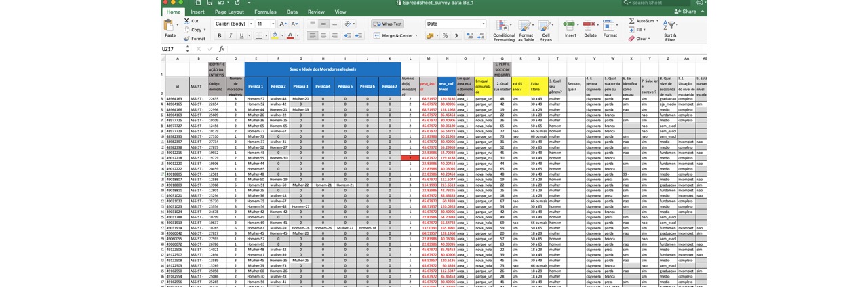This screenshot has height=287, width=868.
Task: Expand the AutoSum dropdown arrow
Action: [x=658, y=21]
